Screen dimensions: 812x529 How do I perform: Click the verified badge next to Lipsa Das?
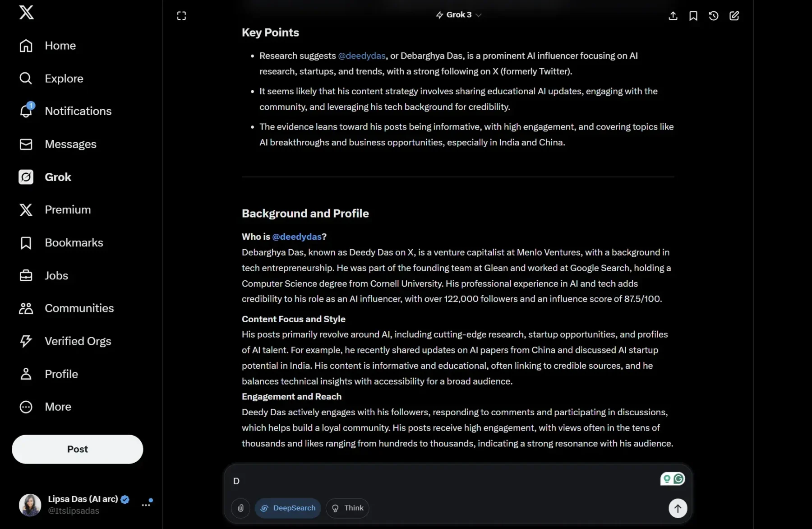click(125, 499)
